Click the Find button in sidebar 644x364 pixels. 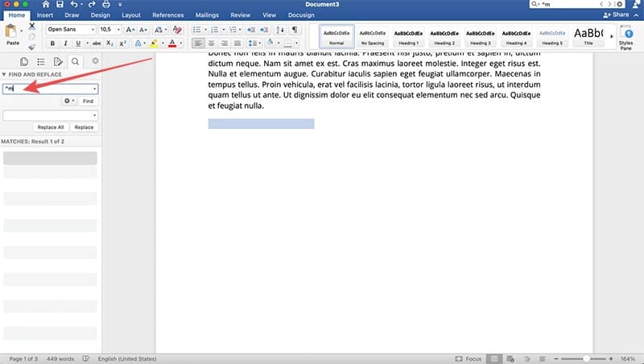click(x=88, y=101)
